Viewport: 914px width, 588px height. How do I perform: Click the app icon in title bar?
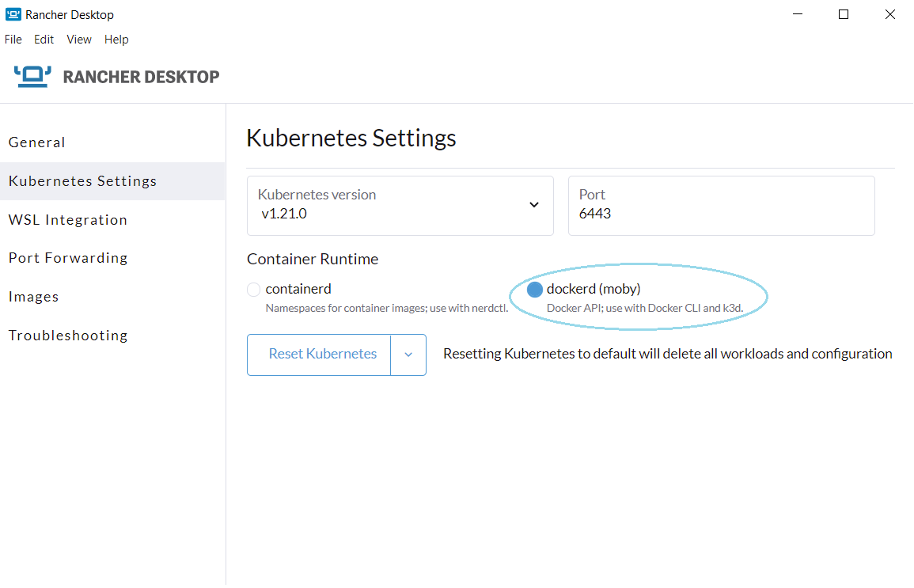[12, 13]
